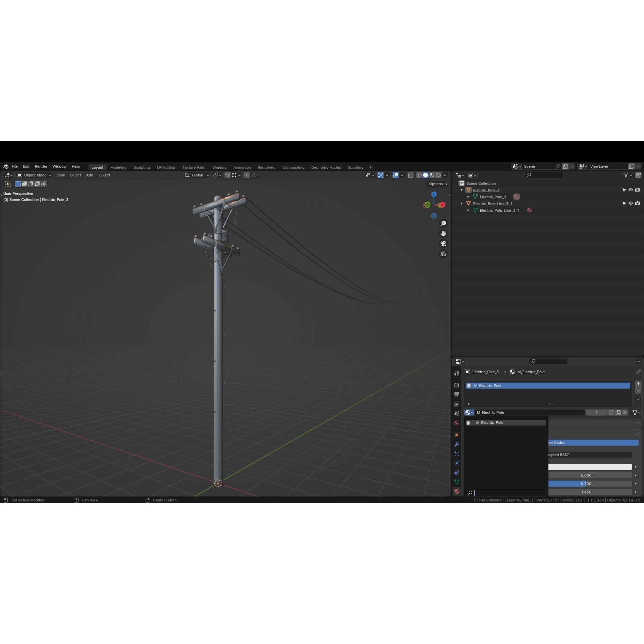Disable Electric_Pole_Line_3_1 render visibility camera toggle
The width and height of the screenshot is (644, 644).
[638, 203]
